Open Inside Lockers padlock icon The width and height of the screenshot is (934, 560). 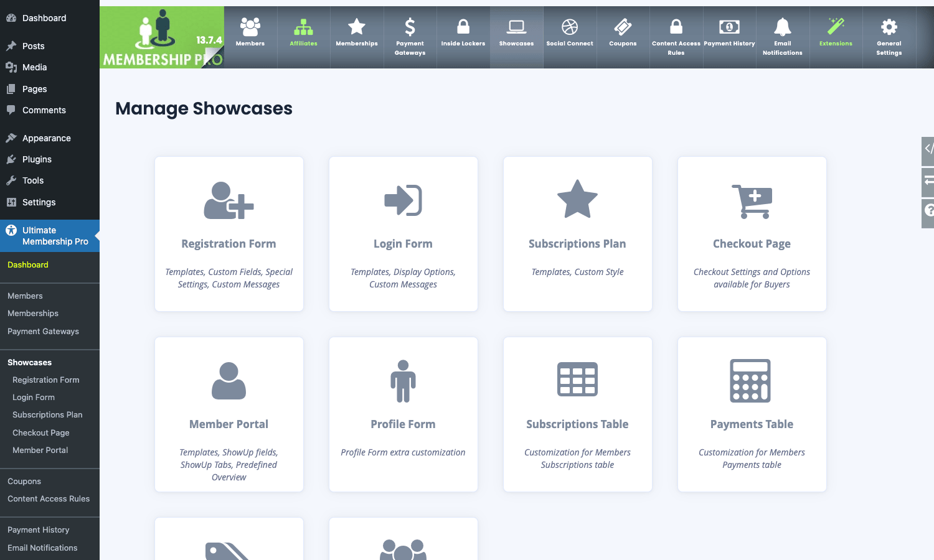[463, 27]
